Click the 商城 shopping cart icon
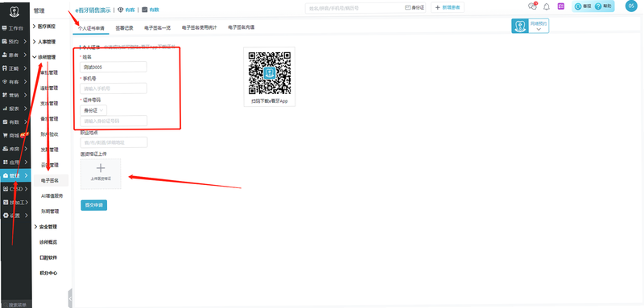This screenshot has height=308, width=644. 5,135
